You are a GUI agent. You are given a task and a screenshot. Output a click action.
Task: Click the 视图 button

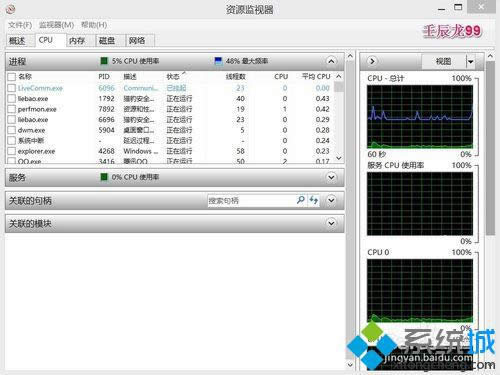(443, 62)
